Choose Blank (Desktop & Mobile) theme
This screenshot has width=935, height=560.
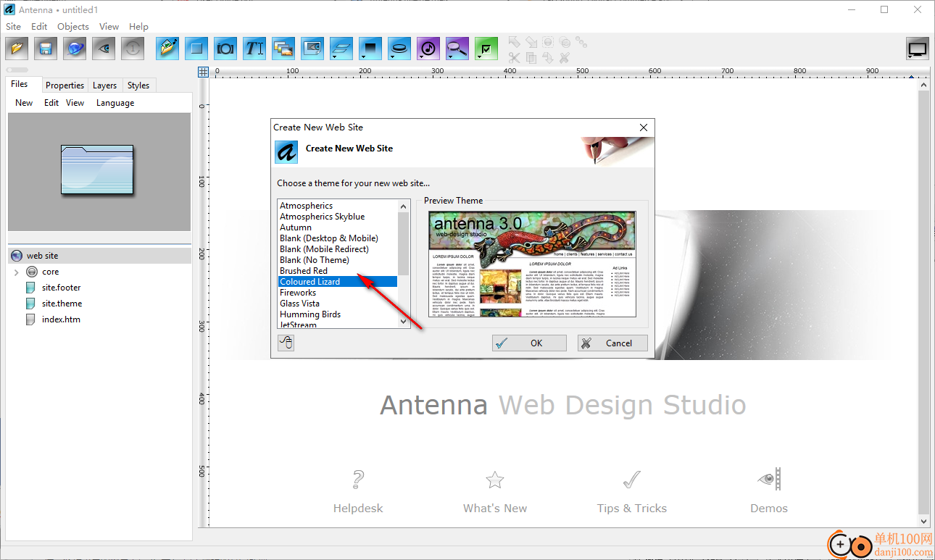tap(338, 238)
